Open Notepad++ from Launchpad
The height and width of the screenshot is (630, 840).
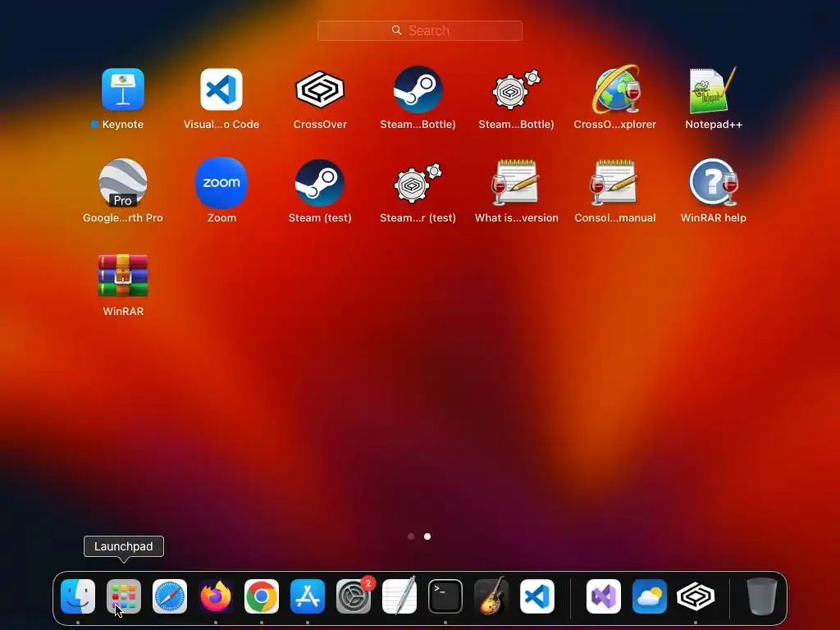713,89
